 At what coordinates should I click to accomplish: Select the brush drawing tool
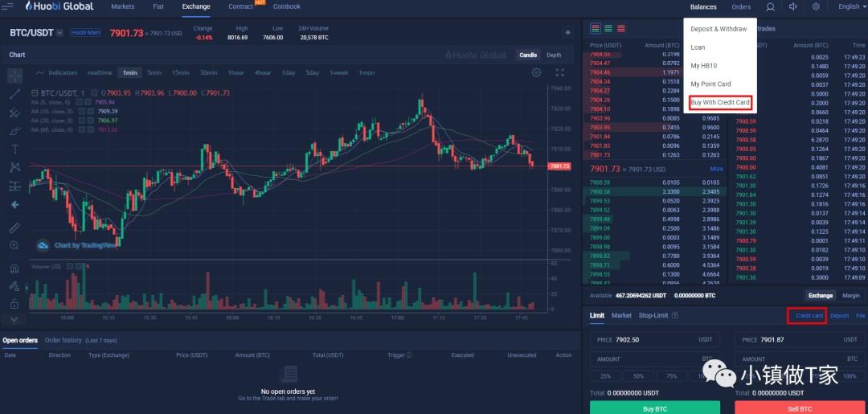(x=15, y=130)
